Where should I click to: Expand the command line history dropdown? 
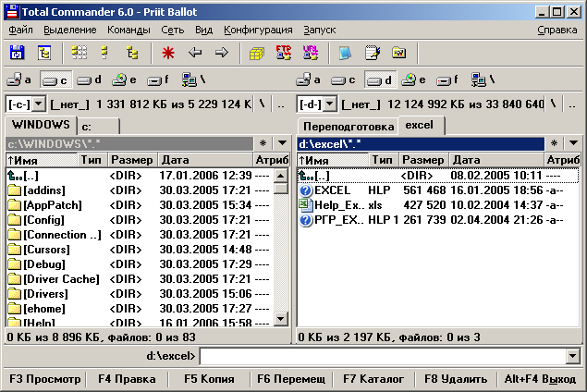pyautogui.click(x=573, y=356)
